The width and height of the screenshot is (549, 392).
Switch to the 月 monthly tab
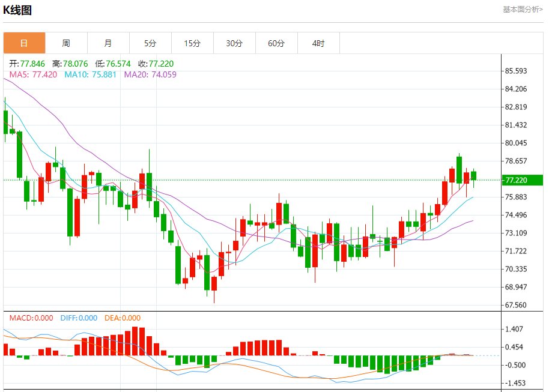tap(108, 43)
